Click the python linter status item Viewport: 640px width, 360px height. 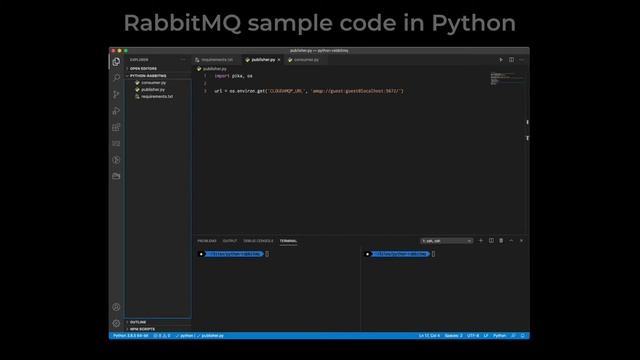click(184, 336)
